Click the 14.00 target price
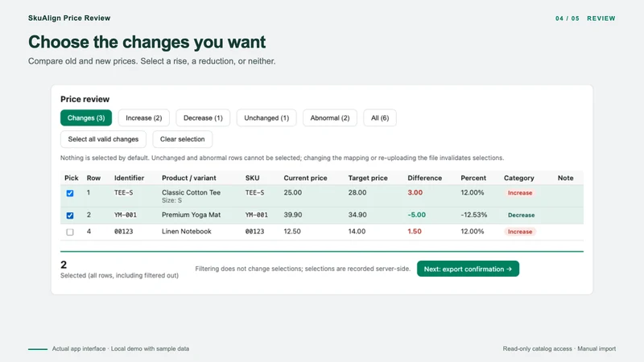Viewport: 644px width, 362px height. click(357, 232)
